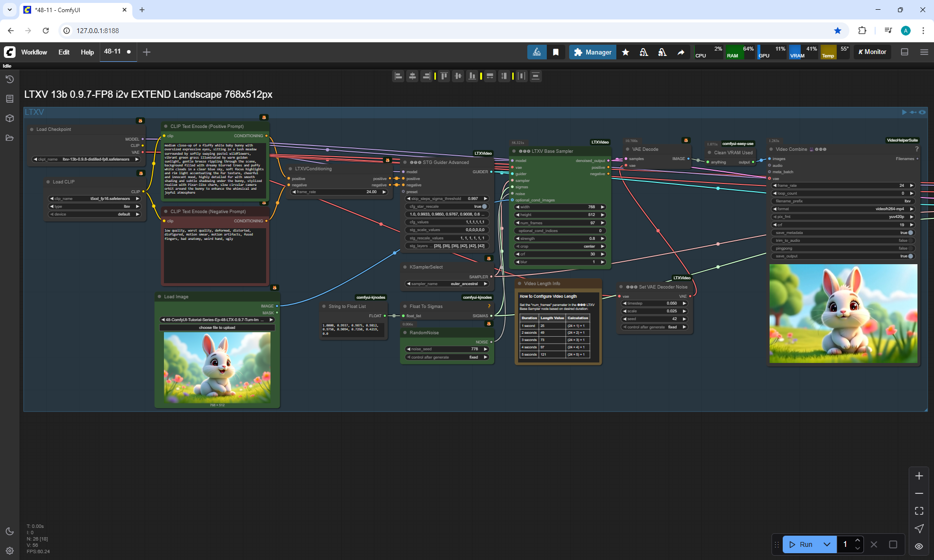Image resolution: width=934 pixels, height=560 pixels.
Task: Toggle dark theme moon icon
Action: tap(9, 531)
